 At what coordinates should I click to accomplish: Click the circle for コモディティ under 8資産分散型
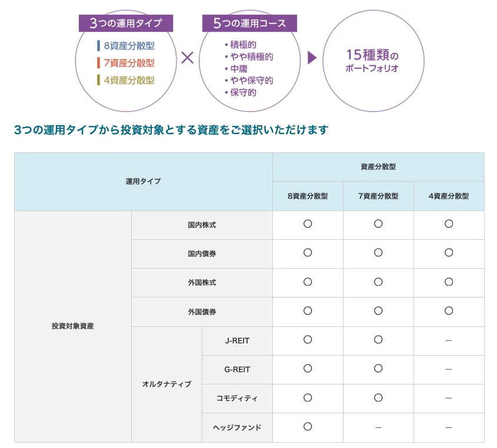[x=308, y=397]
